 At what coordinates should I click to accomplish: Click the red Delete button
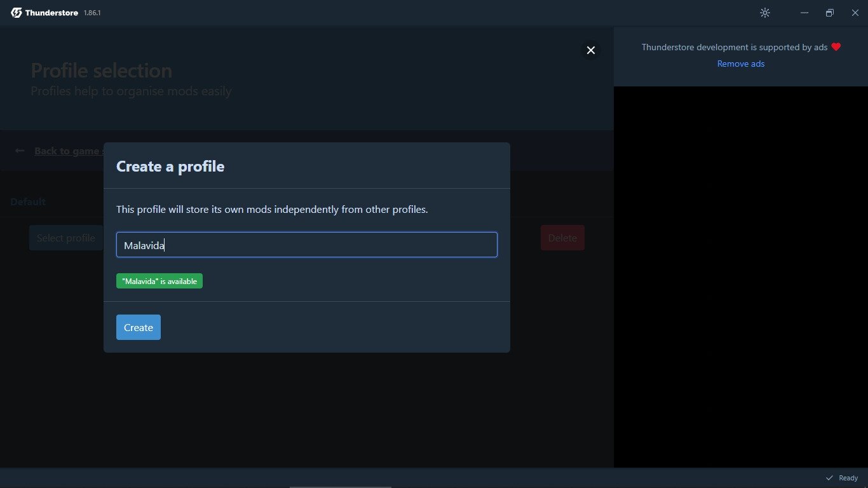click(x=562, y=238)
